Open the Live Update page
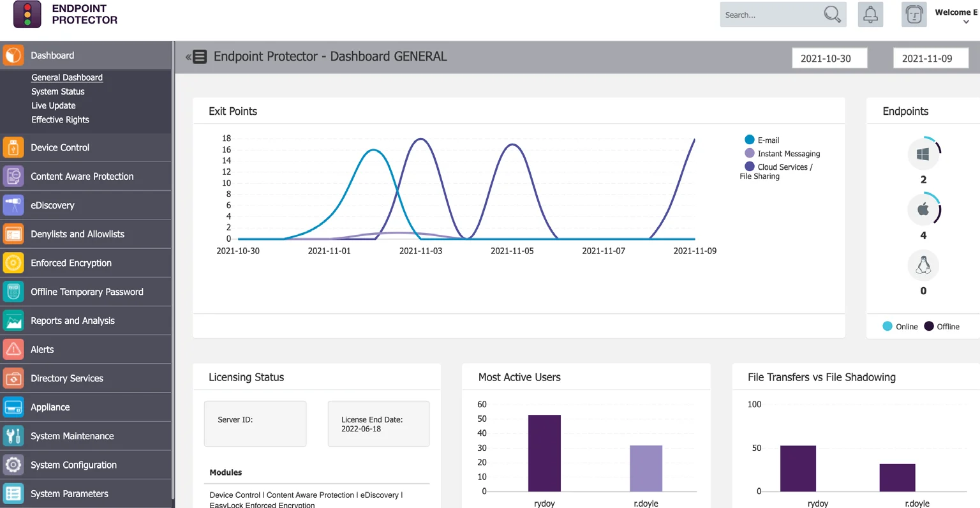Viewport: 980px width, 508px height. tap(54, 105)
